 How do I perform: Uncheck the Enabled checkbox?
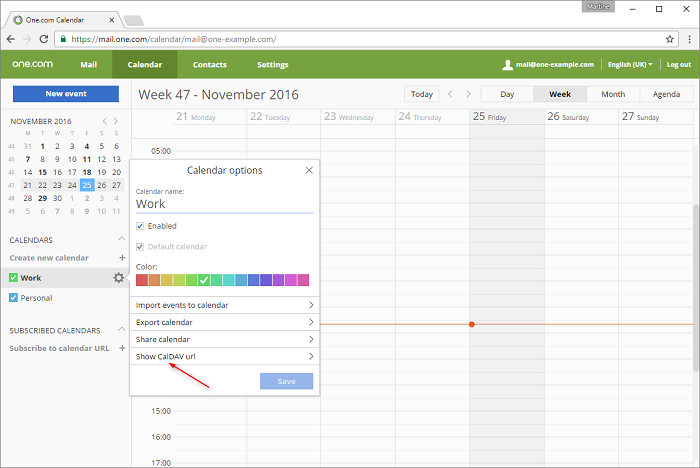click(x=141, y=226)
